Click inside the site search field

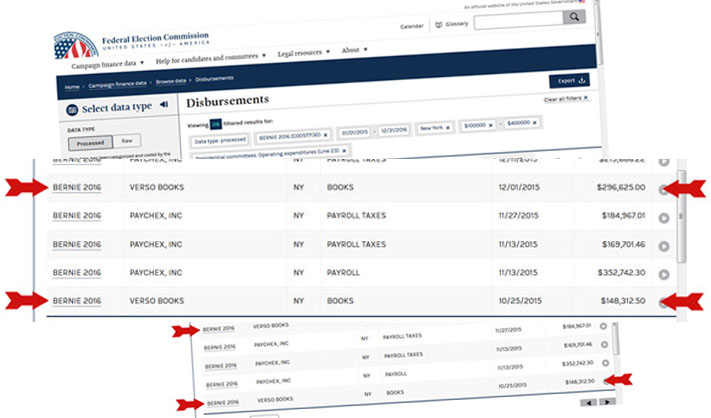pyautogui.click(x=518, y=20)
